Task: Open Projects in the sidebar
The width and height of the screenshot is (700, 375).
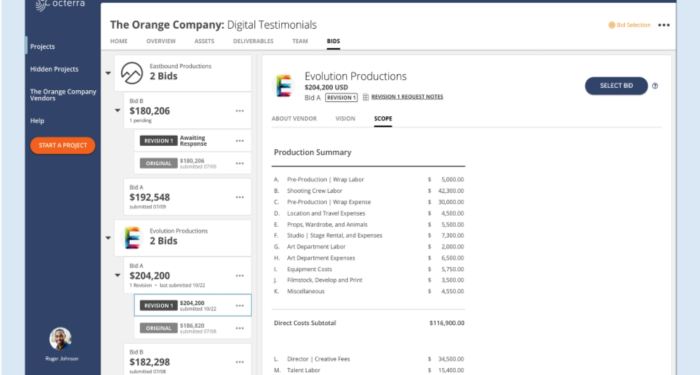Action: (x=42, y=46)
